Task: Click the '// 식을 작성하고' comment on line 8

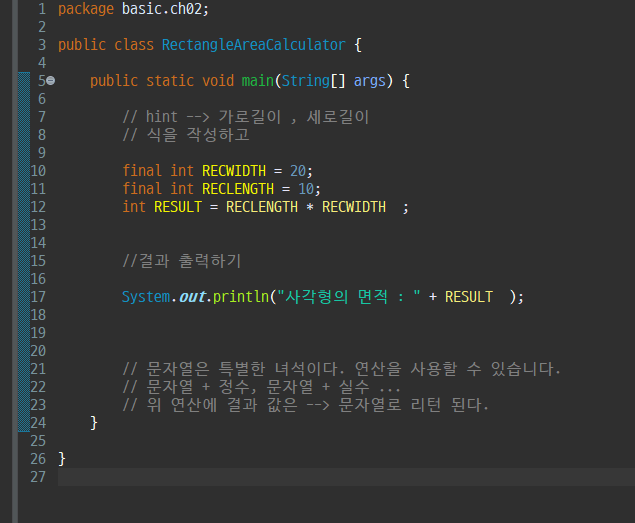Action: click(x=186, y=134)
